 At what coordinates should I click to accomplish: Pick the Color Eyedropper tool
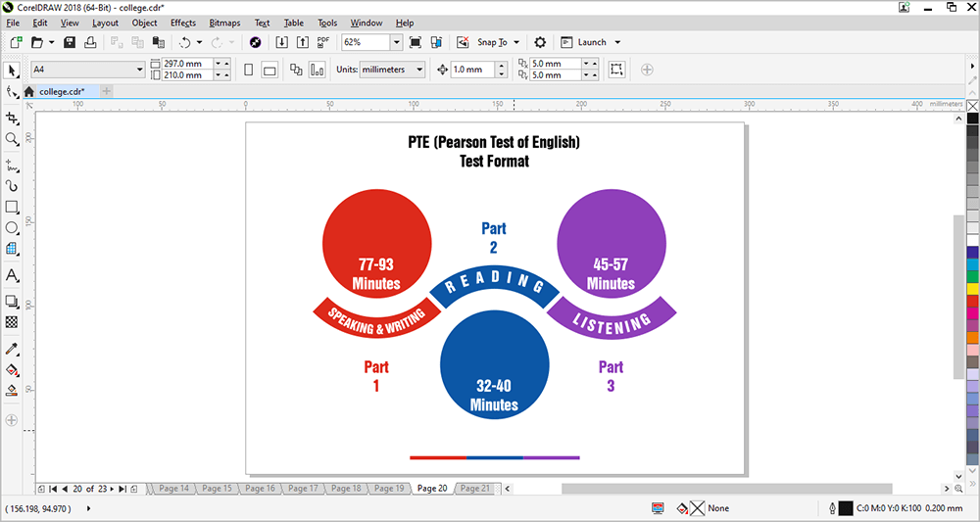(x=11, y=349)
